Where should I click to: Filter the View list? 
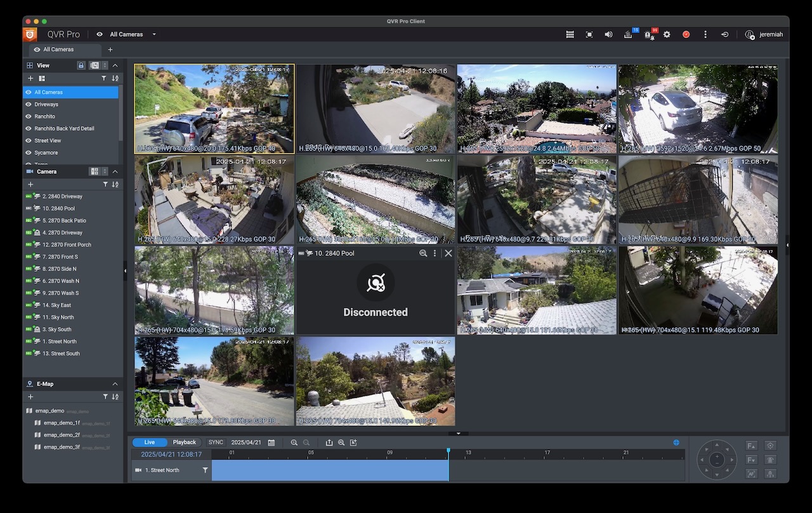pos(104,78)
